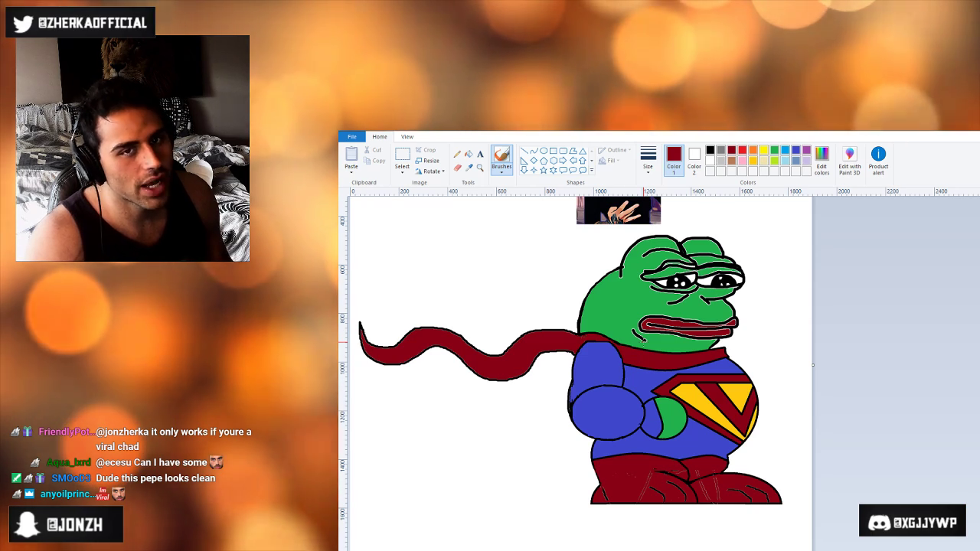Pick the Curve shape
Screen dimensions: 980x551
pyautogui.click(x=534, y=151)
